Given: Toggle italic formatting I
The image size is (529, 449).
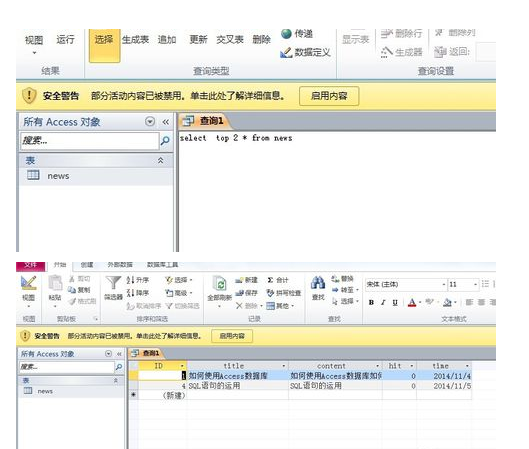Looking at the screenshot, I should click(383, 303).
